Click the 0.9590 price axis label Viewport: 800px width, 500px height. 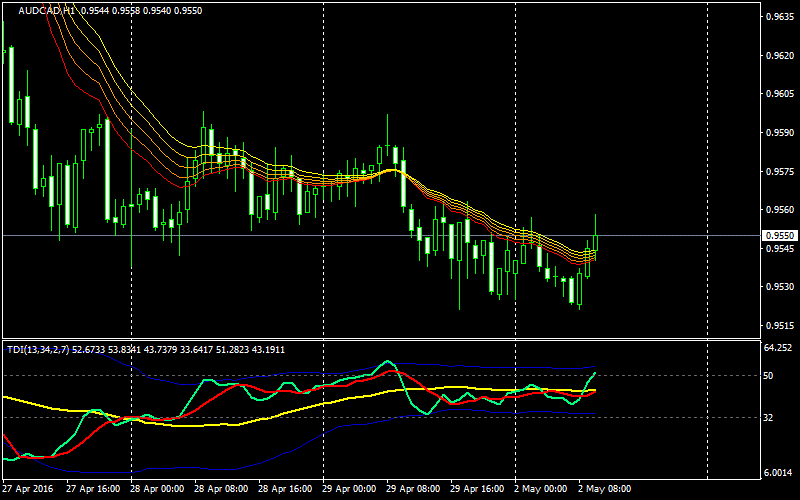coord(779,133)
